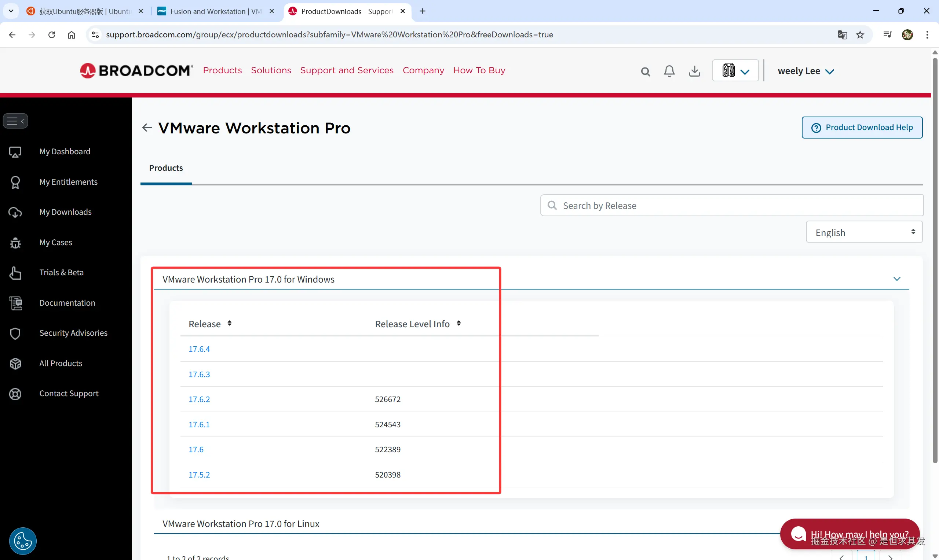Click the Product Download Help button
This screenshot has height=560, width=939.
click(x=862, y=128)
